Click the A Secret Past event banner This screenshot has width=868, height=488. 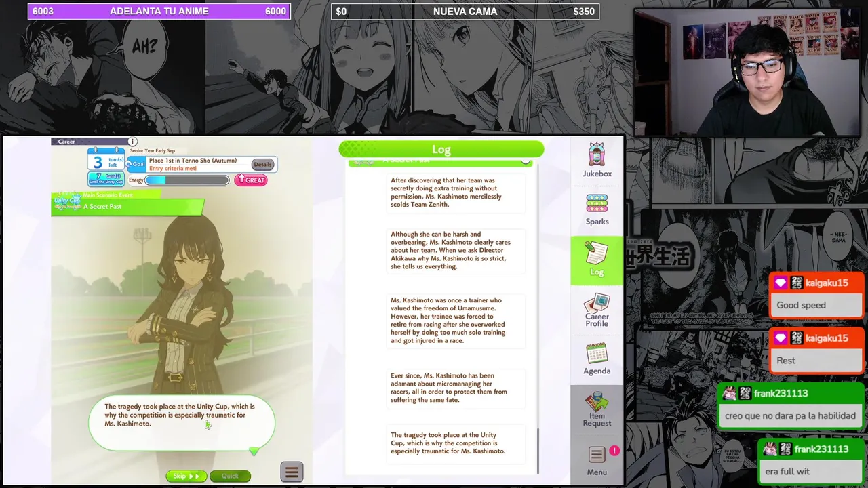click(x=127, y=207)
